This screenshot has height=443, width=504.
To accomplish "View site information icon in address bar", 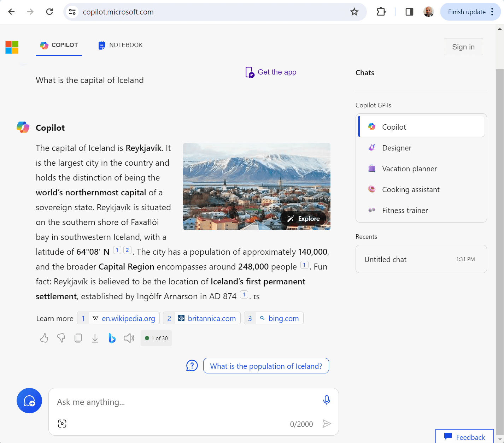I will pos(72,12).
